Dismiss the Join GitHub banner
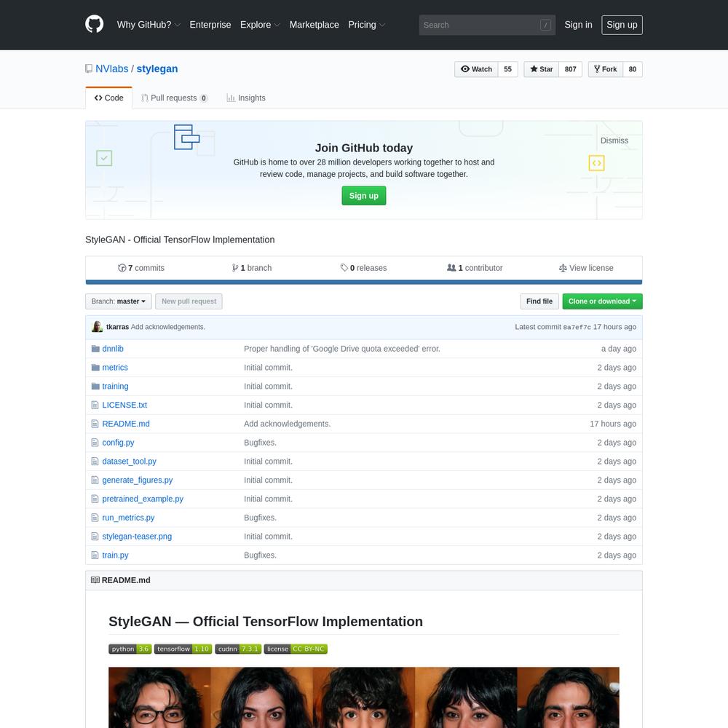Viewport: 728px width, 728px height. click(614, 141)
